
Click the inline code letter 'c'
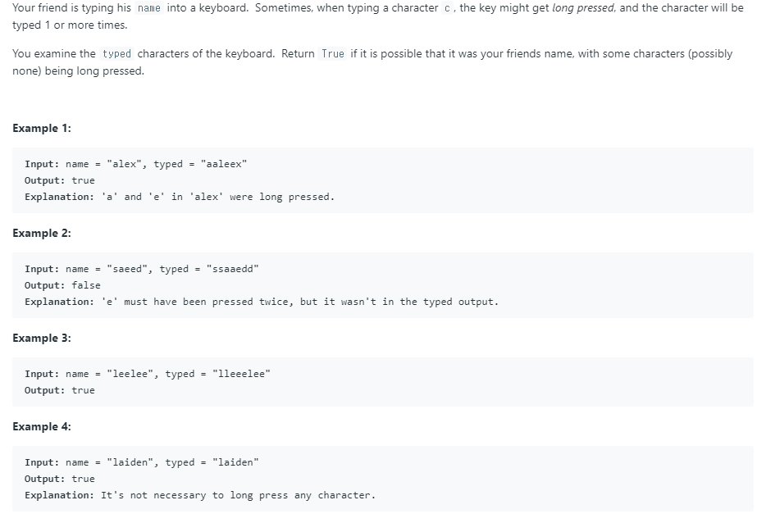pos(447,8)
